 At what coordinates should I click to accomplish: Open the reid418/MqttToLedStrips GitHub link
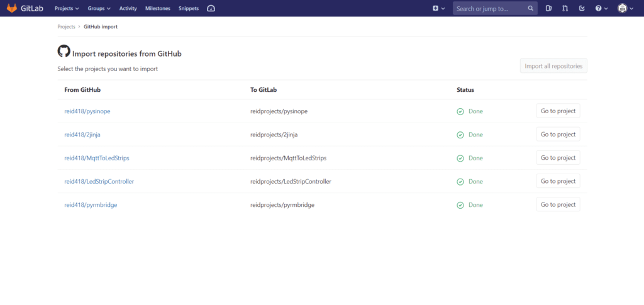tap(97, 158)
